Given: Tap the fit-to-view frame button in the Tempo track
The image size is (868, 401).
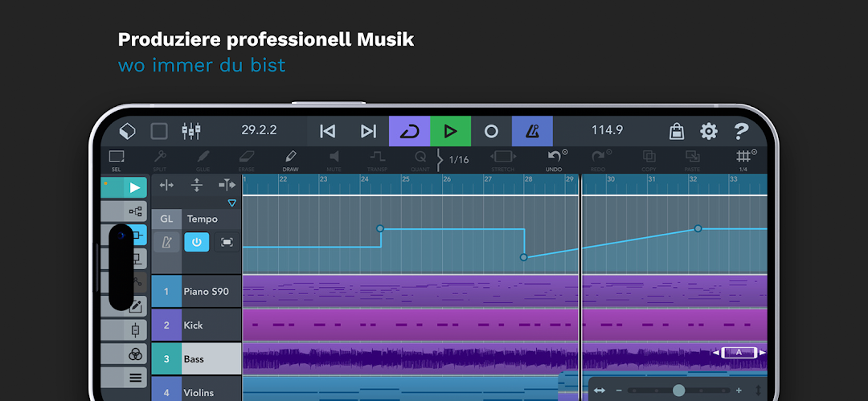Looking at the screenshot, I should pos(227,242).
